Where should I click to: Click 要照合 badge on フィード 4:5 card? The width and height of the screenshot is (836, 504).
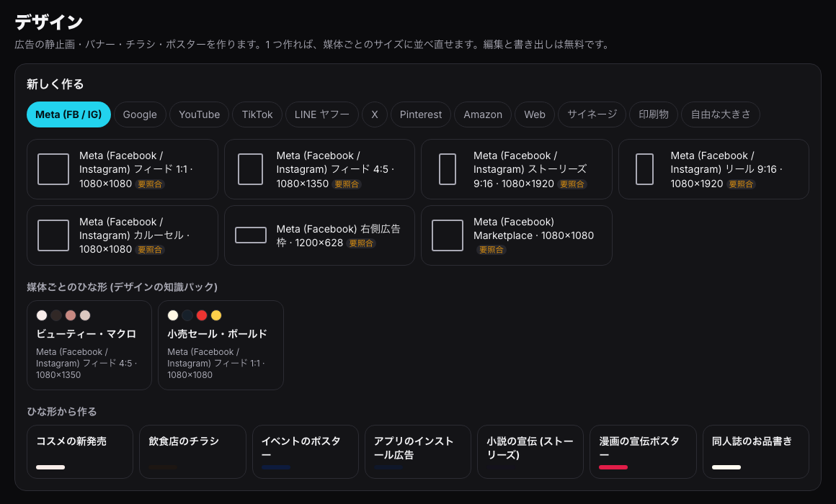347,184
